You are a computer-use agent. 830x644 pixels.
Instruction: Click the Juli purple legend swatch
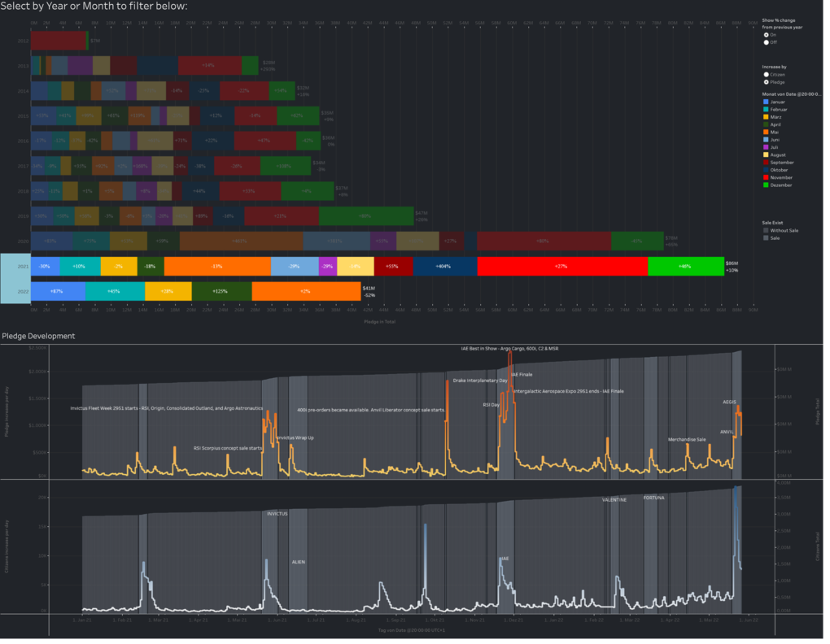[766, 147]
